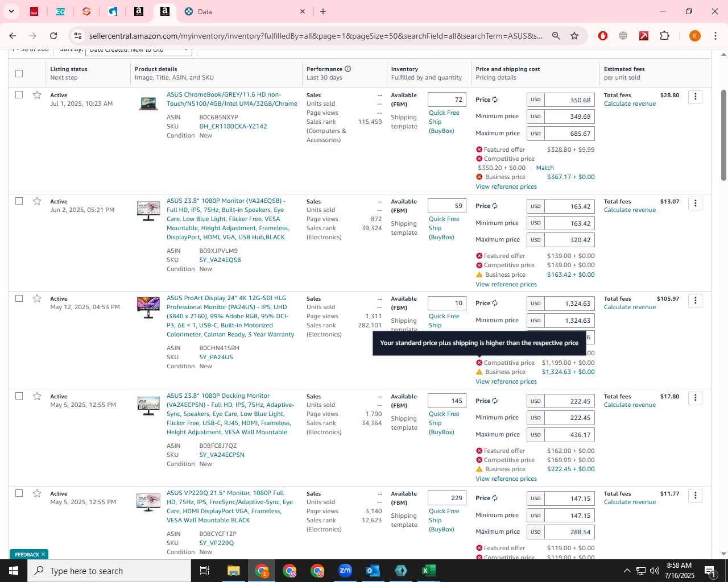Viewport: 728px width, 582px height.
Task: Open the three-dot menu for ProArt PA24US row
Action: click(695, 300)
